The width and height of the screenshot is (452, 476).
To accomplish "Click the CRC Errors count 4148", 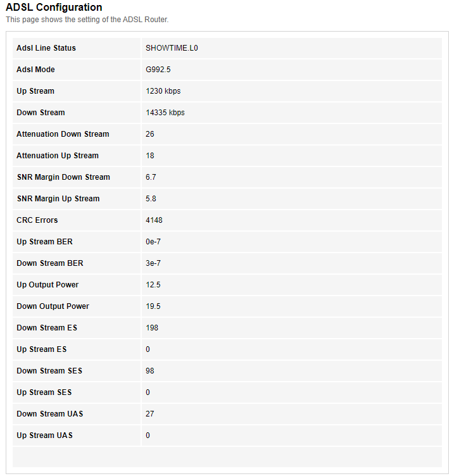I will pos(154,220).
